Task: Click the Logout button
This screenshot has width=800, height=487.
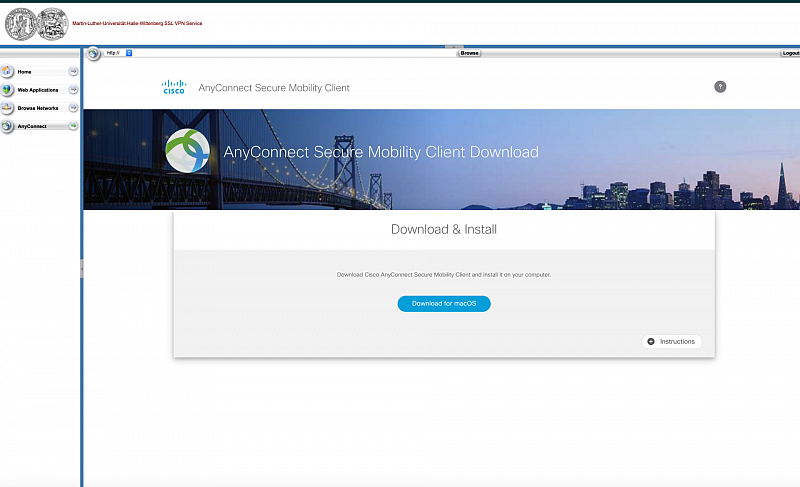Action: coord(790,53)
